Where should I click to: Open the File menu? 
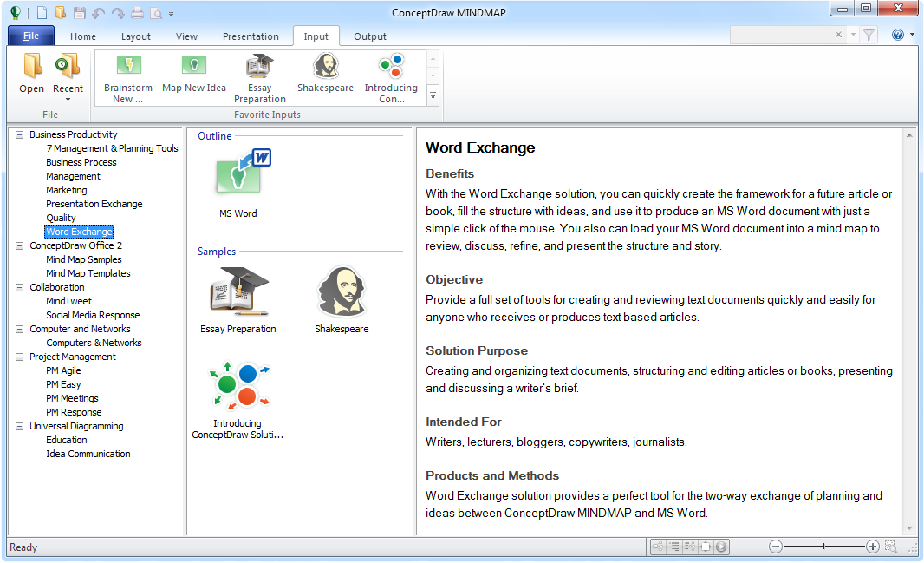coord(31,36)
